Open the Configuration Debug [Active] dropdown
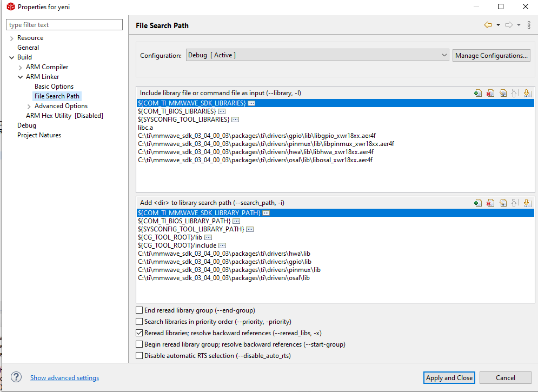Screen dimensions: 538x392 tap(317, 55)
